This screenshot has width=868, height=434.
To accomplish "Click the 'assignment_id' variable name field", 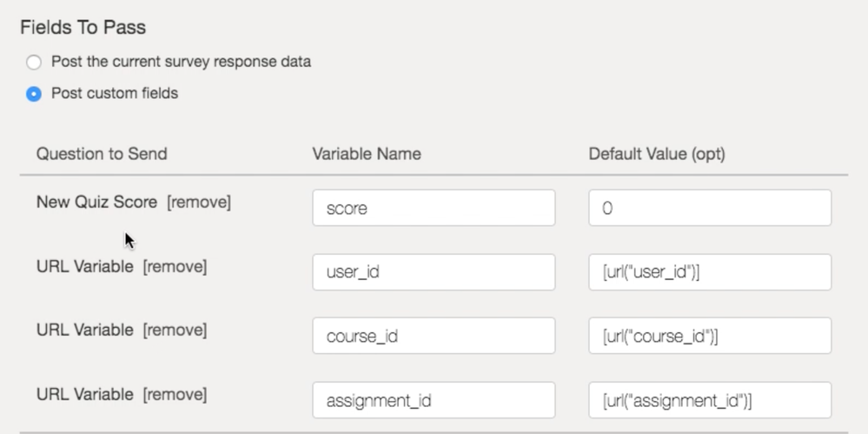I will 434,400.
